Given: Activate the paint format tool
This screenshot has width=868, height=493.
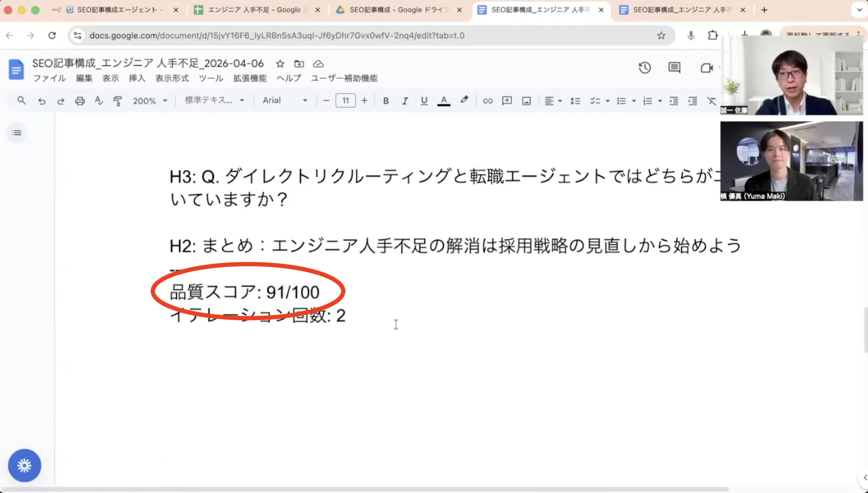Looking at the screenshot, I should coord(118,101).
